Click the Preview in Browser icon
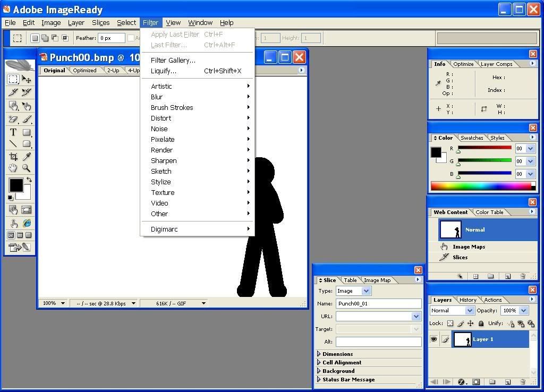The width and height of the screenshot is (544, 392). [x=26, y=223]
